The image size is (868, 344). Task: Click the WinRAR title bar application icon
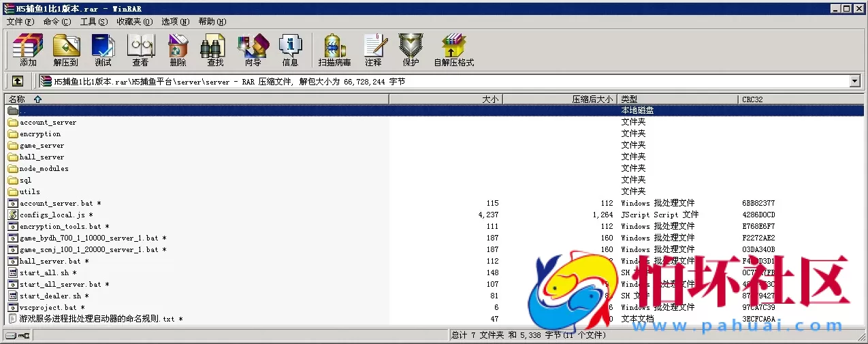(x=9, y=8)
